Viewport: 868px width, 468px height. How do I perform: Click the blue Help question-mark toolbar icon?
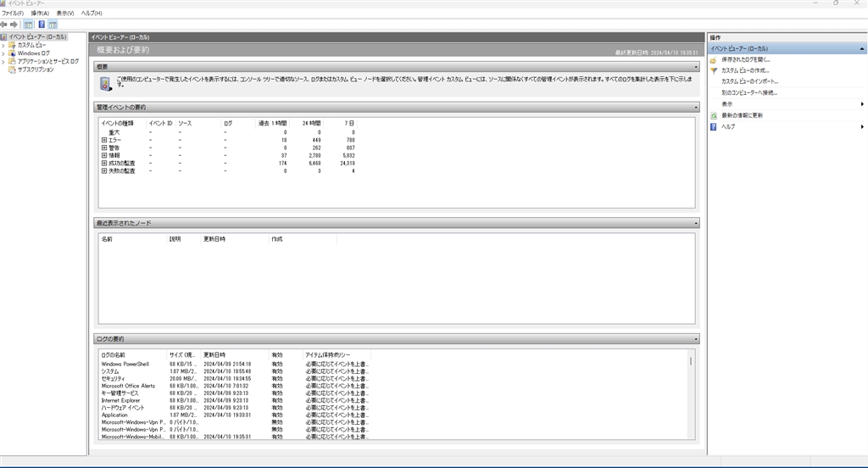[42, 25]
